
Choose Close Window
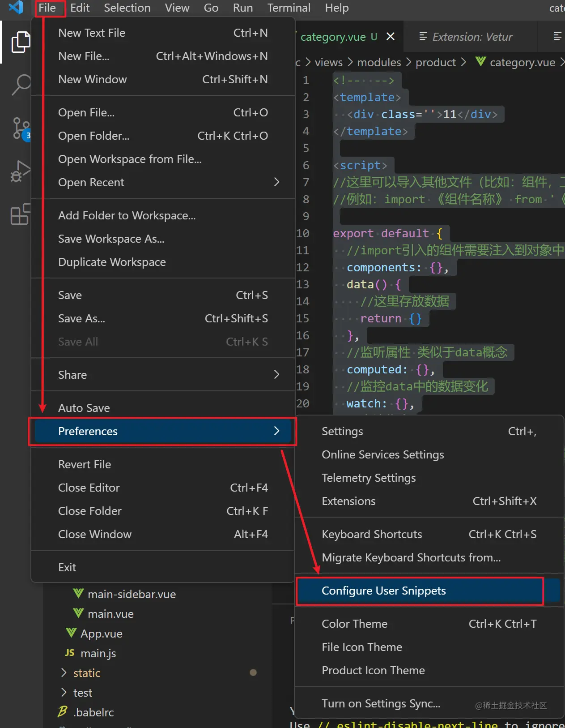[x=163, y=534]
